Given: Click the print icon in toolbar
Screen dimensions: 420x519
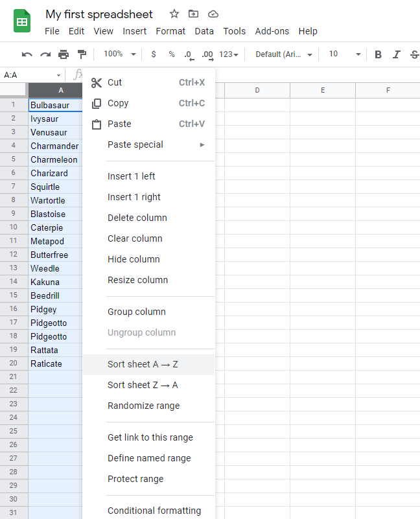Looking at the screenshot, I should [x=64, y=54].
